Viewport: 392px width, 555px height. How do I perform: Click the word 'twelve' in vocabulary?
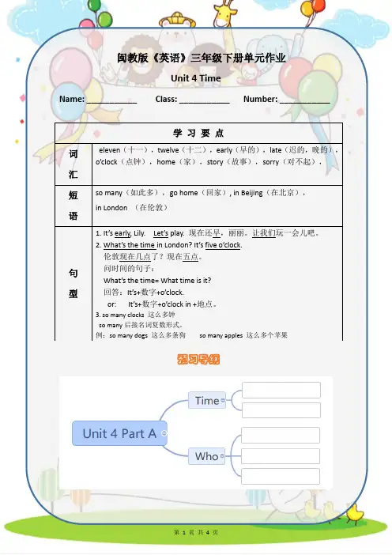click(x=168, y=150)
